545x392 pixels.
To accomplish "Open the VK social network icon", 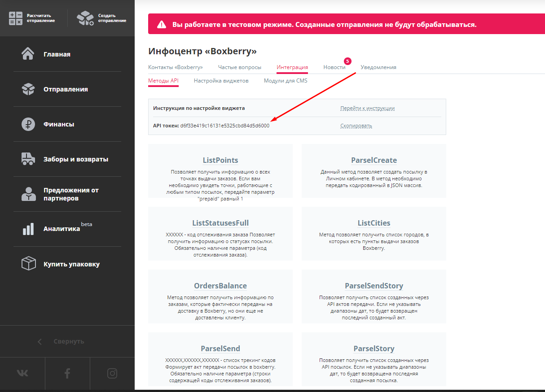I will coord(22,373).
